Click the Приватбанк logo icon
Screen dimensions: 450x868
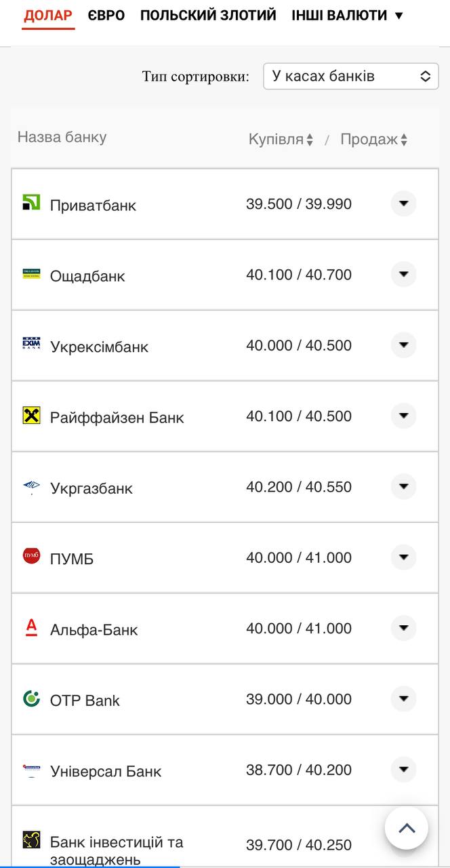coord(31,202)
